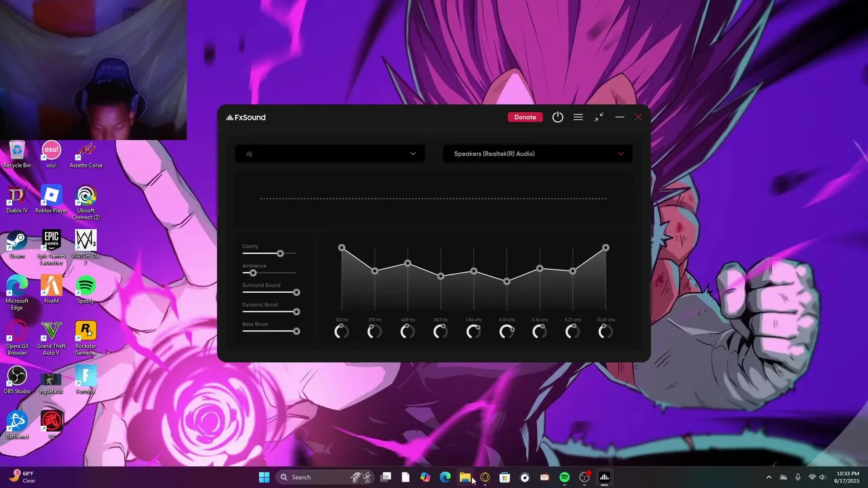Click the Donate button
This screenshot has width=868, height=488.
pyautogui.click(x=525, y=117)
